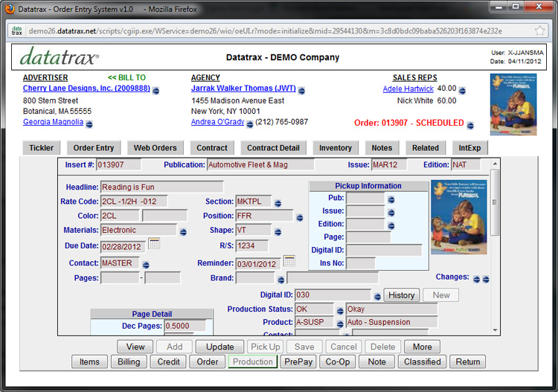
Task: Open the Adele Hartwick sales rep link
Action: click(x=408, y=89)
